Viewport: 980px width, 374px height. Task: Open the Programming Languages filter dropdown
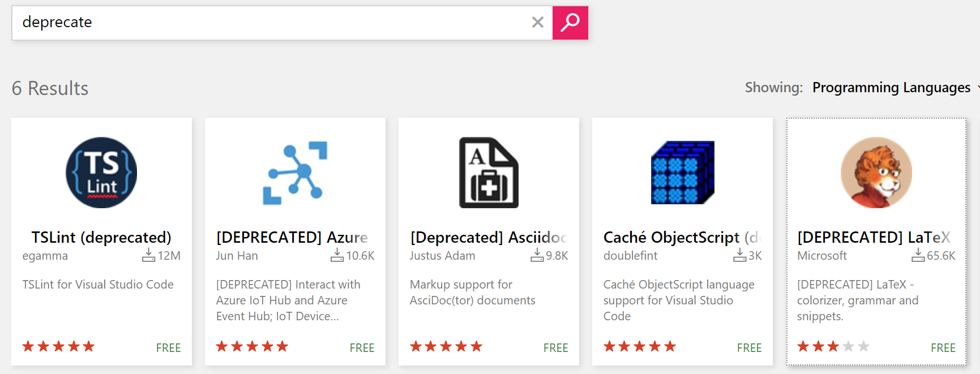pyautogui.click(x=891, y=88)
